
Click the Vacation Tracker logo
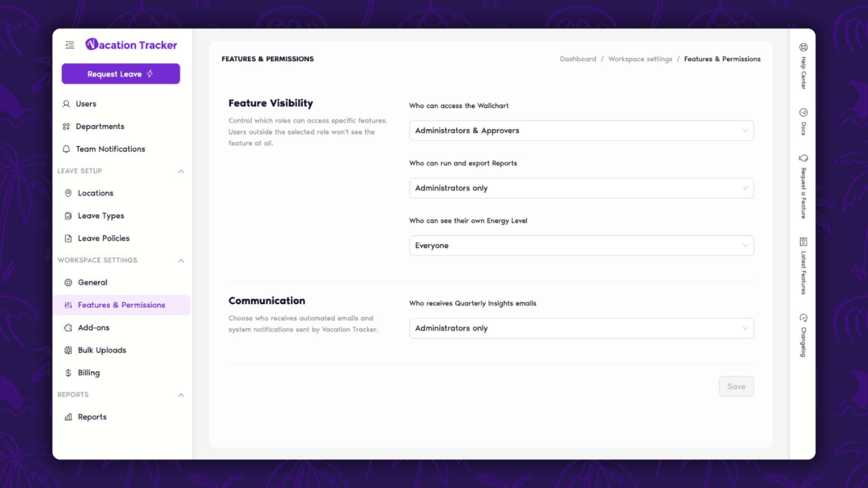[x=131, y=45]
